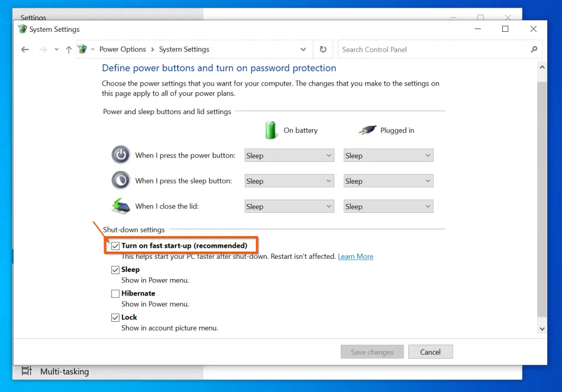Click the sleep button moon icon
Screen dimensions: 562x392
click(121, 180)
